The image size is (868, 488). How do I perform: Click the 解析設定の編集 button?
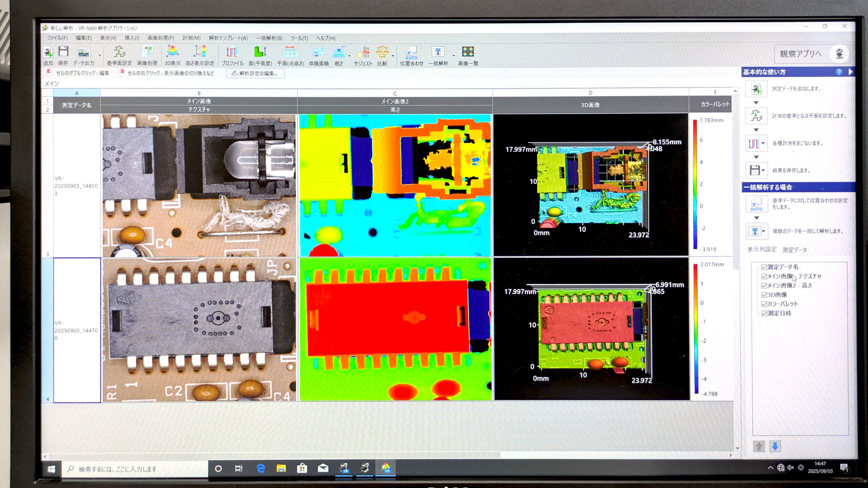click(x=255, y=74)
